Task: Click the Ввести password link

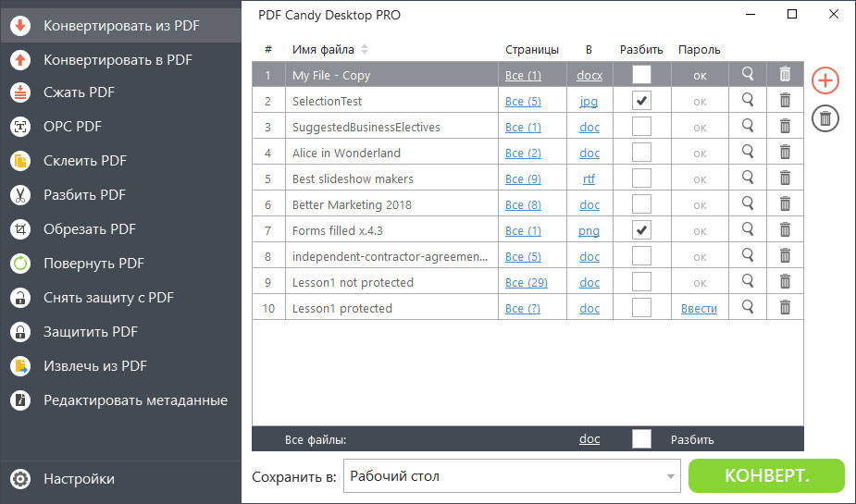Action: pos(699,309)
